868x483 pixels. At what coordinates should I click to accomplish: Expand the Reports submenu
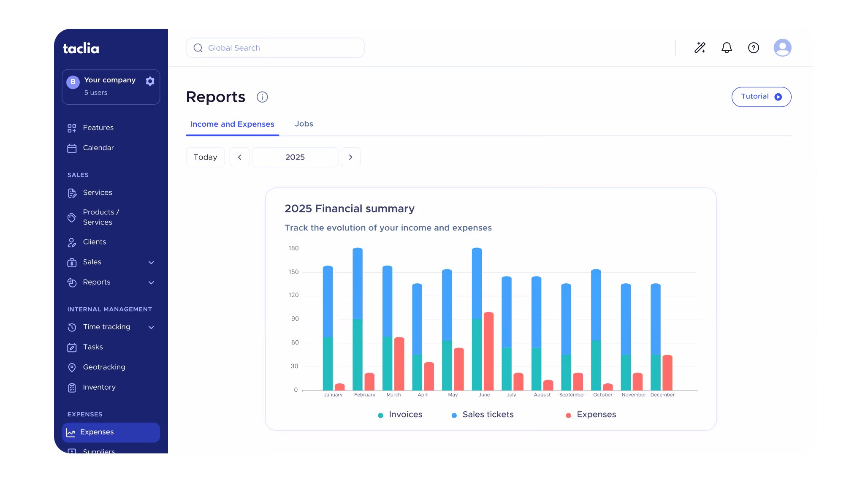[151, 282]
